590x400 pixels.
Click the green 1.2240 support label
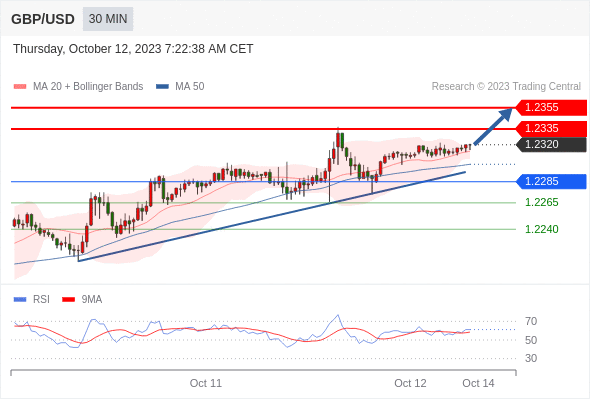[541, 229]
